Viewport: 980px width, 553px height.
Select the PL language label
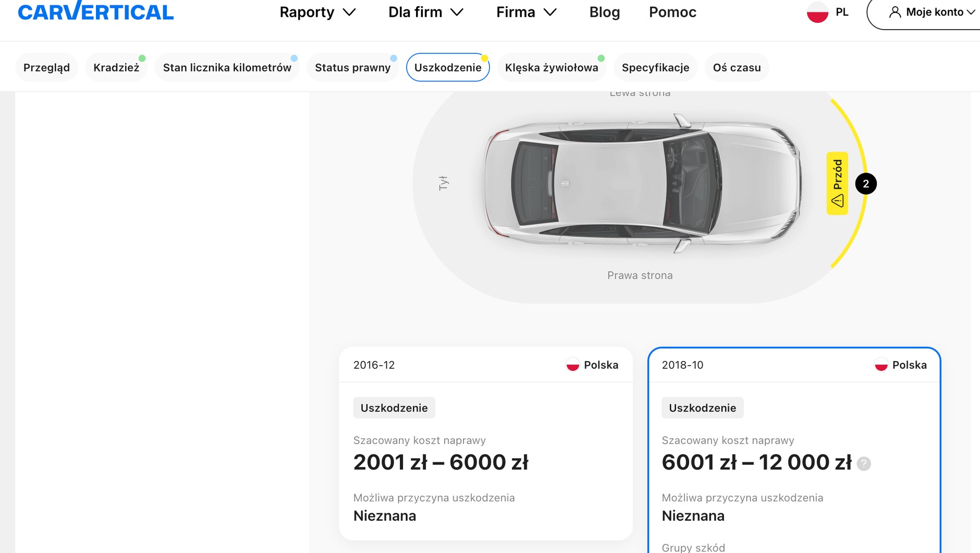[842, 12]
